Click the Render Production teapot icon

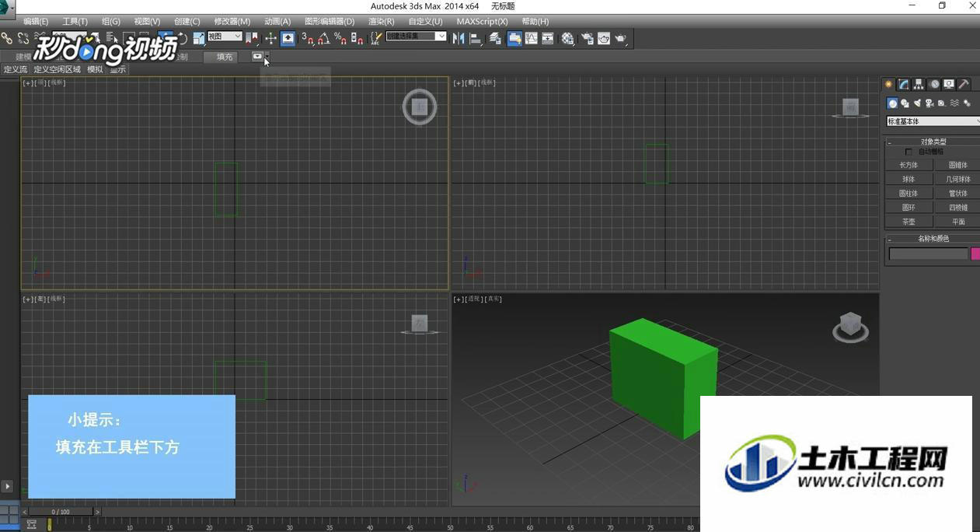coord(620,38)
